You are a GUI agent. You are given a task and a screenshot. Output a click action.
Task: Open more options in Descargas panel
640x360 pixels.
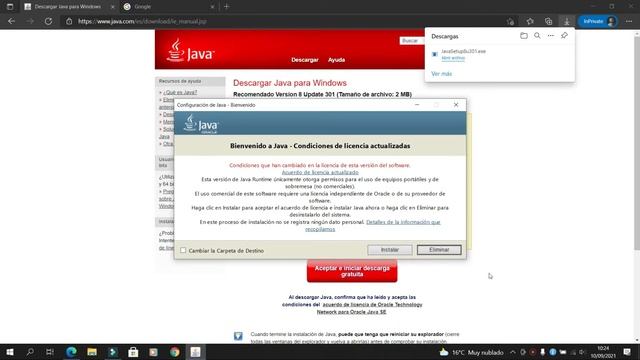click(x=551, y=36)
